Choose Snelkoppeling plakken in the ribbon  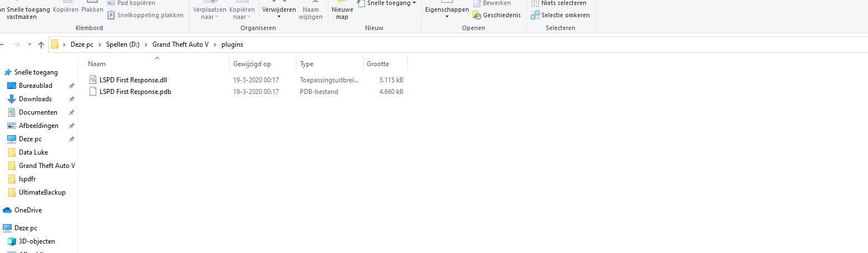[x=145, y=15]
